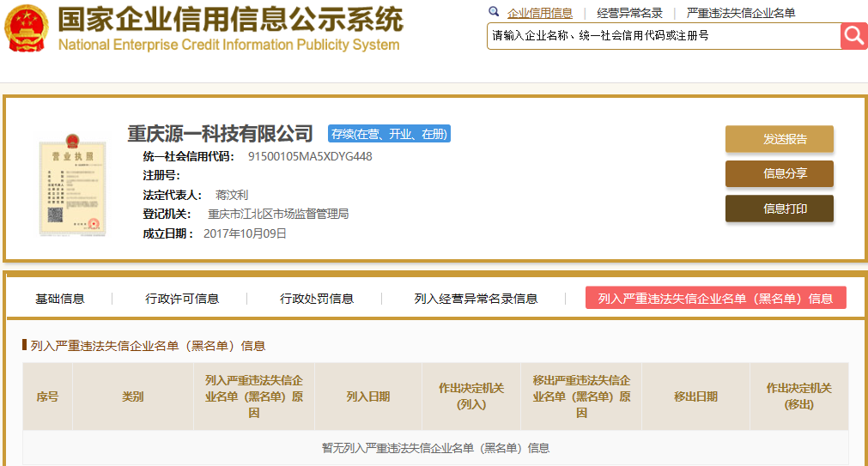
Task: Click the establishment date 2017年10月09日
Action: click(245, 233)
